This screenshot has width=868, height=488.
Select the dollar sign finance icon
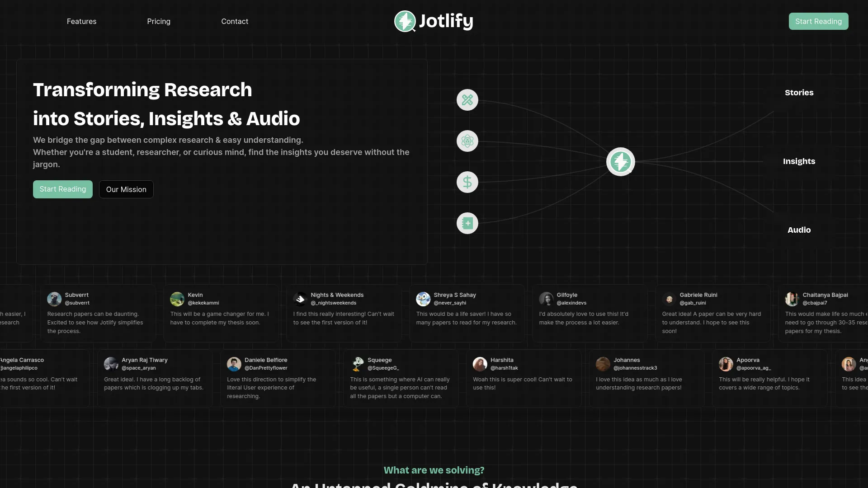tap(467, 182)
